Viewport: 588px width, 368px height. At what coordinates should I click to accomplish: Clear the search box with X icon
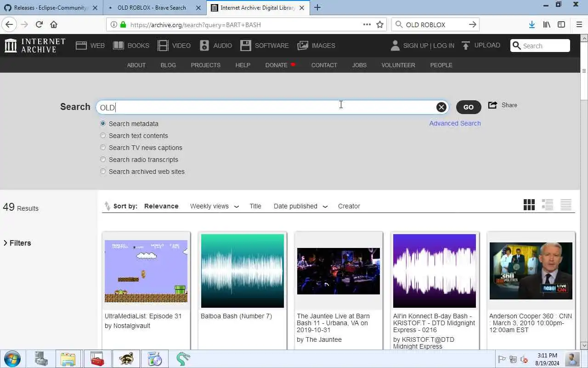(441, 107)
